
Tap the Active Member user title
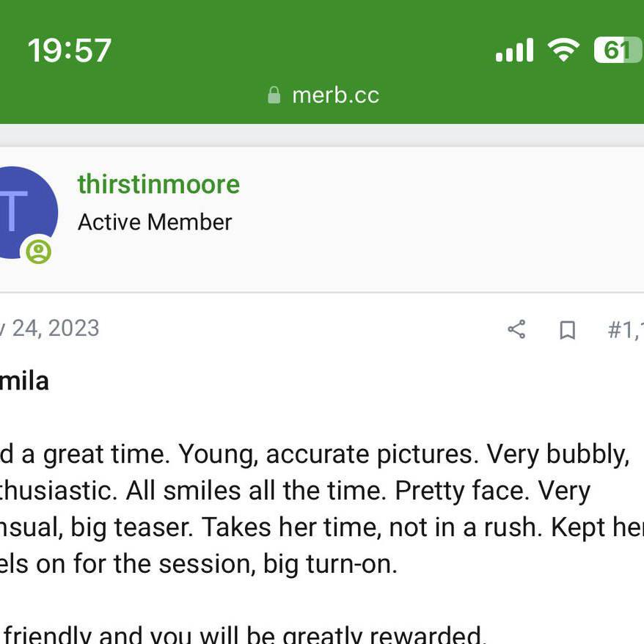pos(155,222)
